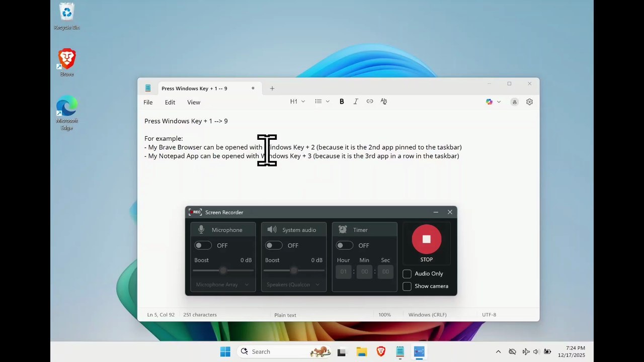Adjust the System audio Boost slider
This screenshot has width=644, height=362.
[294, 270]
